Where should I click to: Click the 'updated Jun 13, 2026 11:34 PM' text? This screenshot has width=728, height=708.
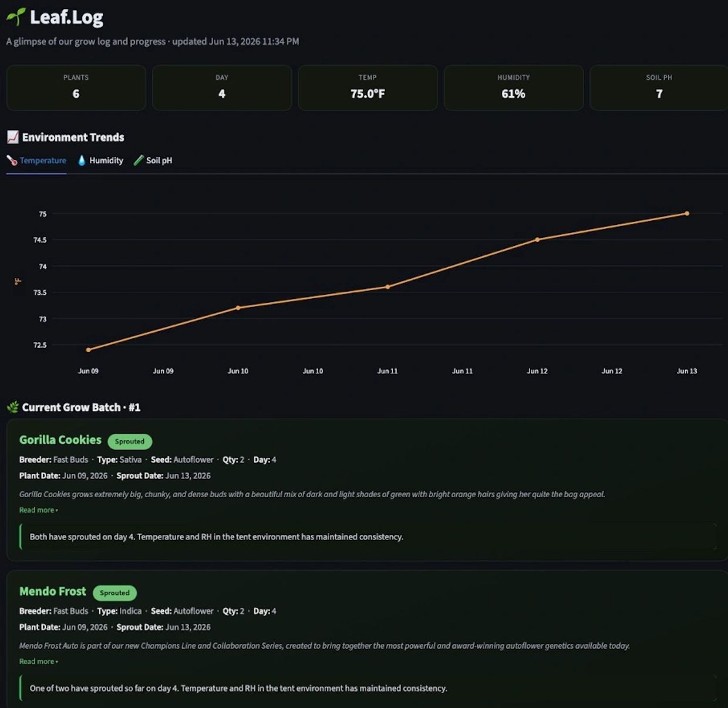click(x=235, y=41)
